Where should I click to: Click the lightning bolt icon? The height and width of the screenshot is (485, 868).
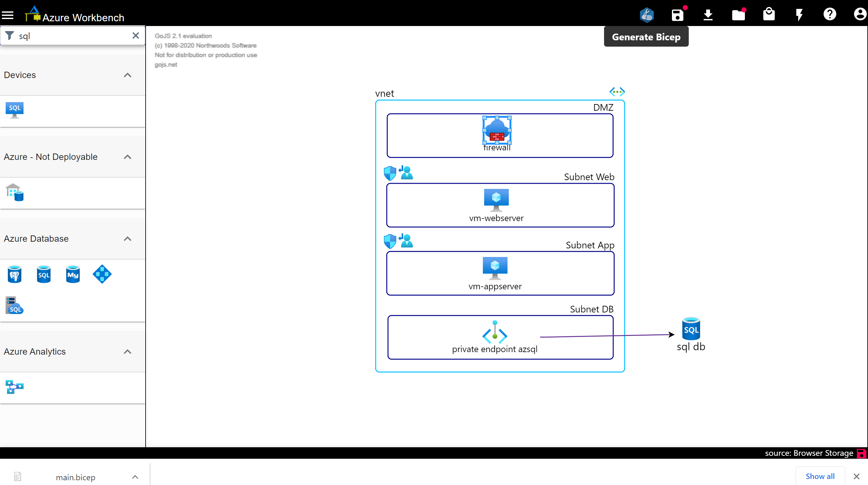pyautogui.click(x=799, y=15)
